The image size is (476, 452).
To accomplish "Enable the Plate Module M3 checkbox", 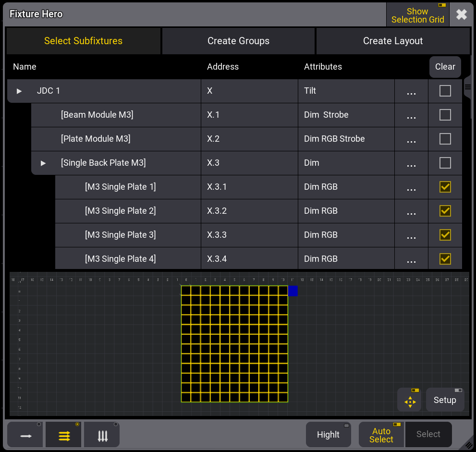I will 445,139.
